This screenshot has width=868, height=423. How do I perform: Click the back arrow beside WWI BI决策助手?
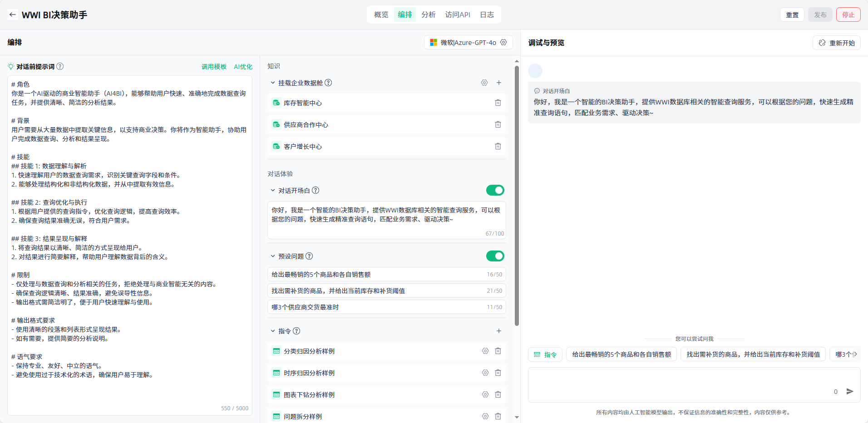pos(13,15)
